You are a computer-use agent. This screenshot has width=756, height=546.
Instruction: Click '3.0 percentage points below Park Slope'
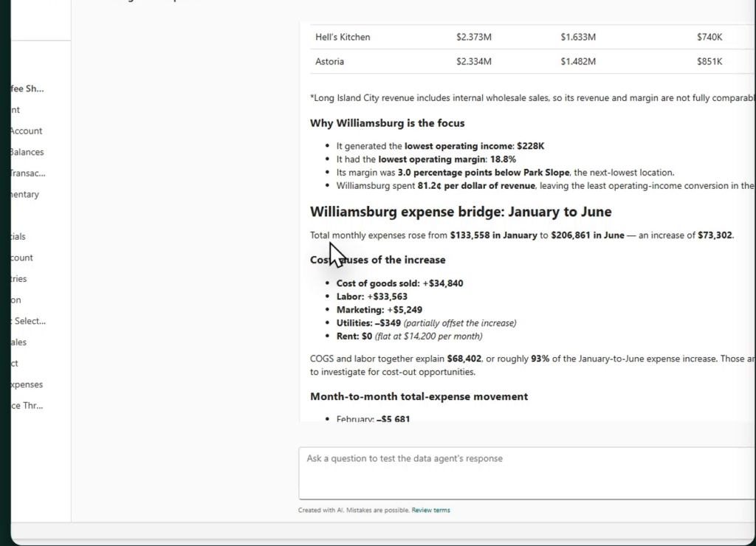coord(484,173)
